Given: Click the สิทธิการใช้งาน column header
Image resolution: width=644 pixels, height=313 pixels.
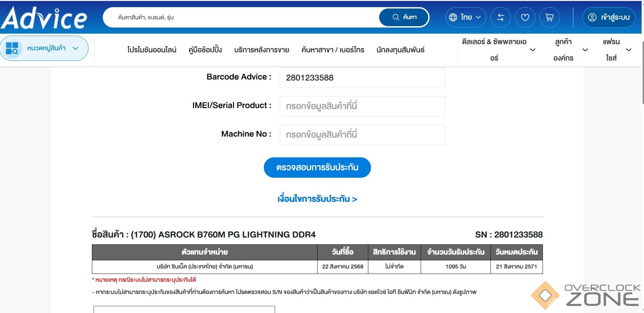Looking at the screenshot, I should click(395, 252).
